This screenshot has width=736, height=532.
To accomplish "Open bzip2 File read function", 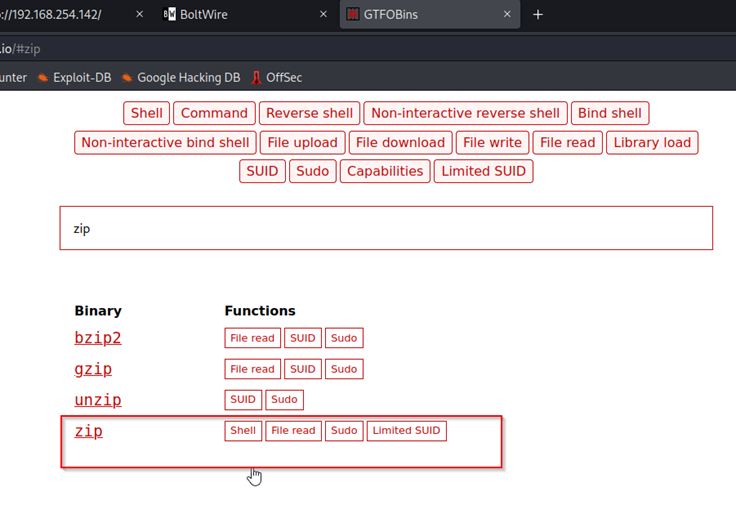I will 253,338.
